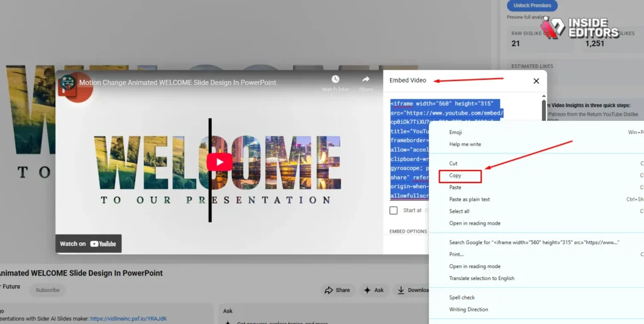
Task: Click the Unlock Premium button
Action: pyautogui.click(x=532, y=5)
